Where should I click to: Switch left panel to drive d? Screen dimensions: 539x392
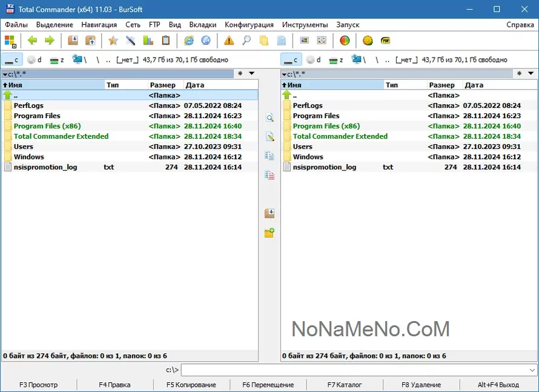pos(35,60)
